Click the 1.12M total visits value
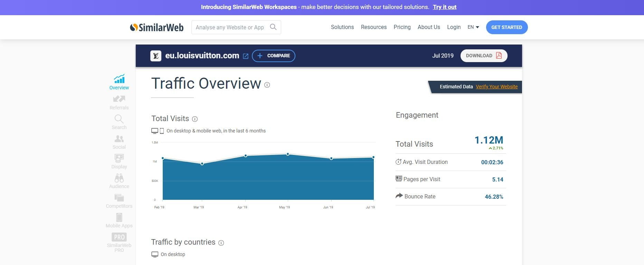Viewport: 644px width, 265px height. point(489,140)
